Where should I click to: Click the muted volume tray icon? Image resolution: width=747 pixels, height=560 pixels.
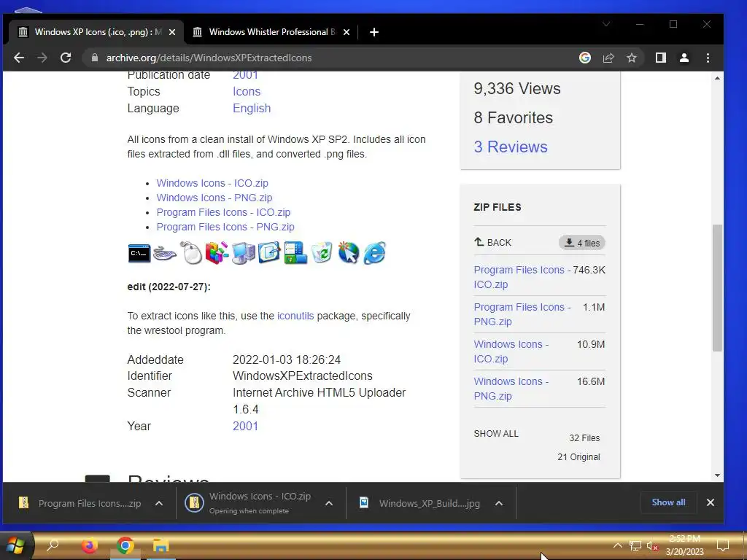pos(652,545)
